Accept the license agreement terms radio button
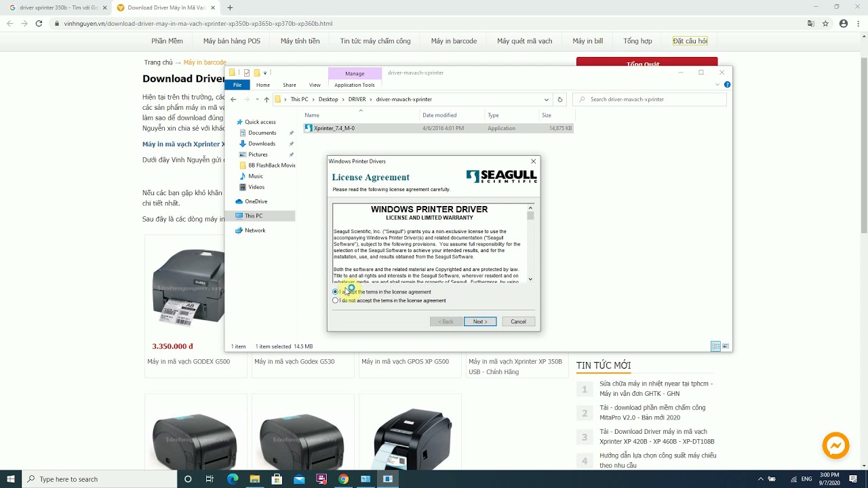Screen dimensions: 868x488 click(x=336, y=292)
